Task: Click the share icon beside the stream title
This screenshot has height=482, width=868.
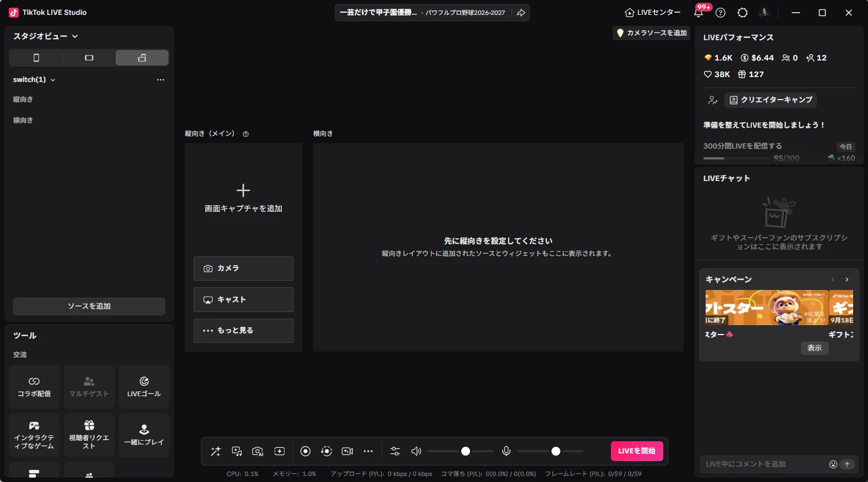Action: [x=521, y=13]
